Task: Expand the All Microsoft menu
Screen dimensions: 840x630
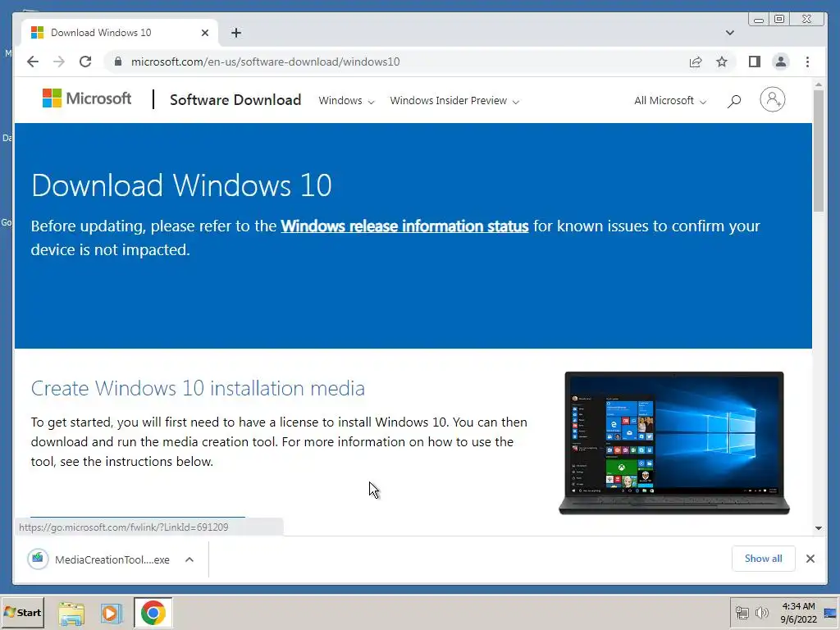Action: [x=669, y=101]
